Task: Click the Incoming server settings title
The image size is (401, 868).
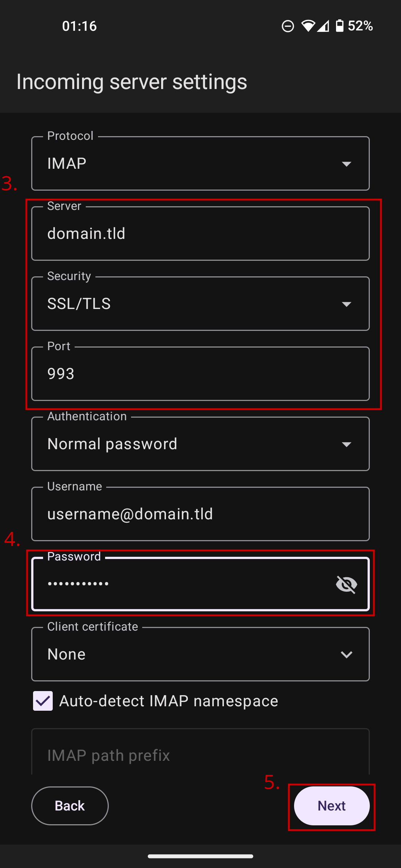Action: click(x=132, y=82)
